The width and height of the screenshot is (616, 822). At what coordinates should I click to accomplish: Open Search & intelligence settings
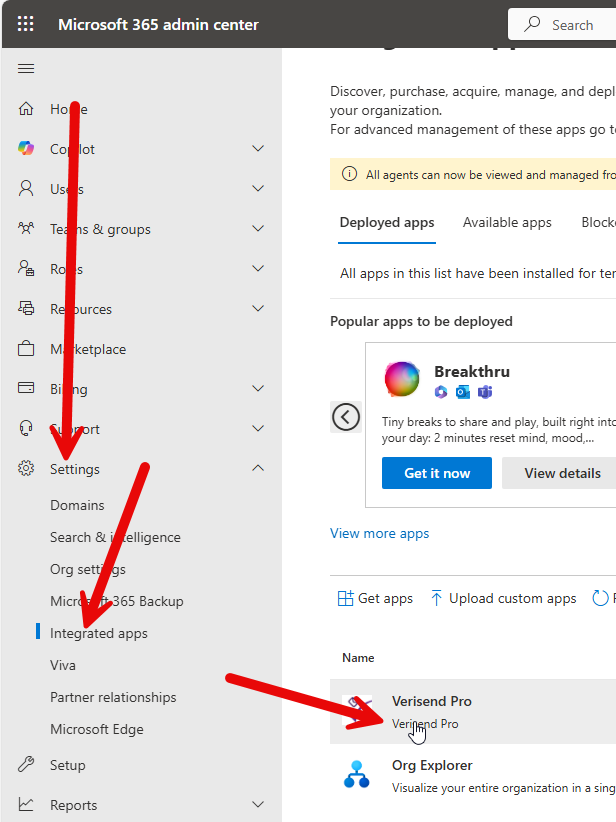coord(115,537)
